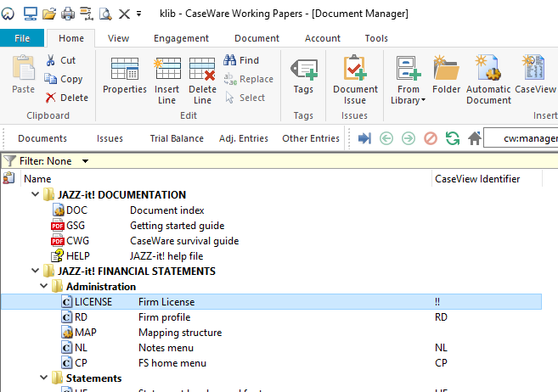Click the Paste clipboard icon

[x=24, y=68]
